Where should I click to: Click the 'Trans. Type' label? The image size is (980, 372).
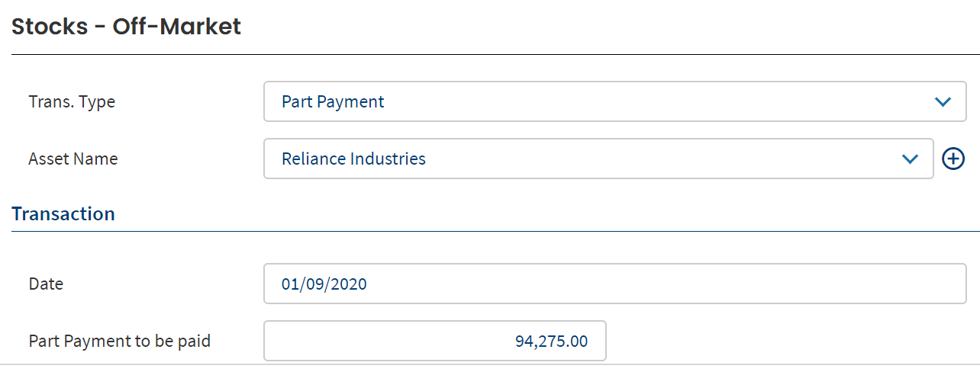(72, 101)
